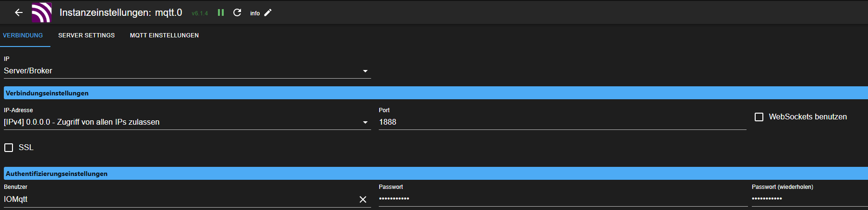
Task: Clear the Benutzer field with X
Action: pos(363,199)
